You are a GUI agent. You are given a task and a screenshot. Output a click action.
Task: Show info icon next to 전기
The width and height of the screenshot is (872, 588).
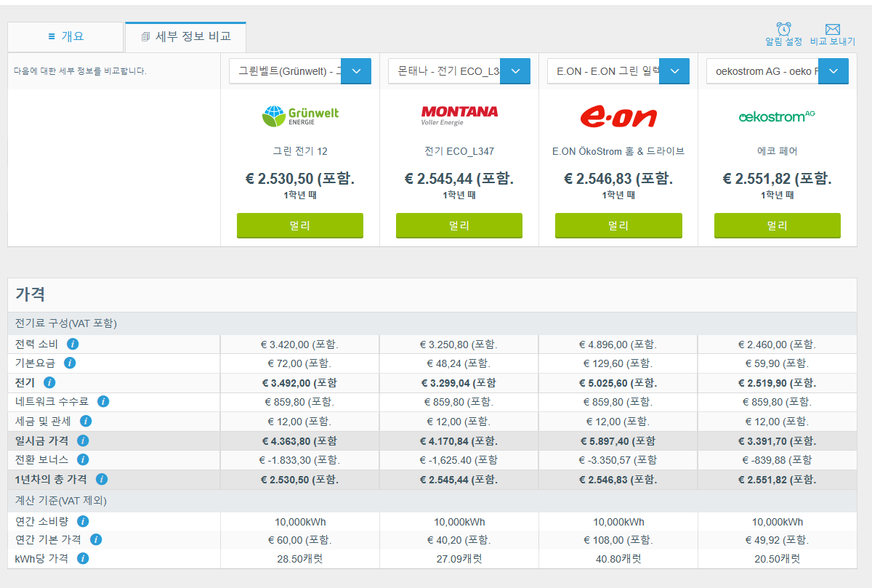coord(49,382)
